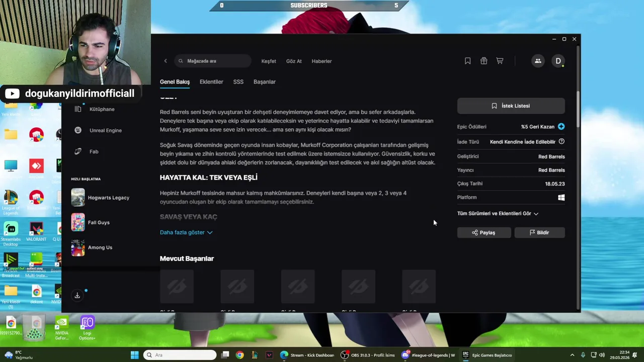The height and width of the screenshot is (362, 644).
Task: Click the Mağazada ara search field
Action: [213, 61]
